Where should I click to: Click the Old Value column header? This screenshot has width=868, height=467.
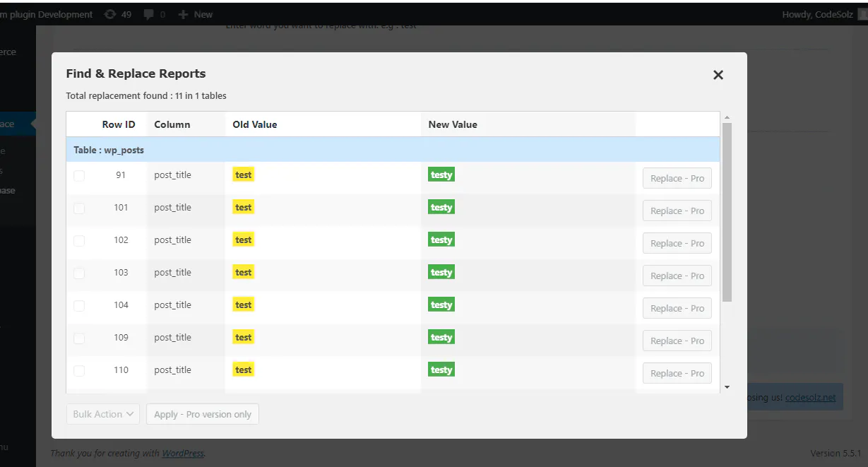click(x=255, y=124)
